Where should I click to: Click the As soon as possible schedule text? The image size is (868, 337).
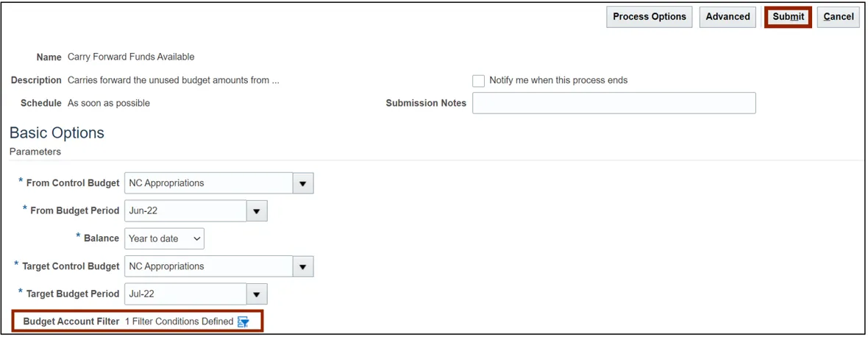pos(109,104)
